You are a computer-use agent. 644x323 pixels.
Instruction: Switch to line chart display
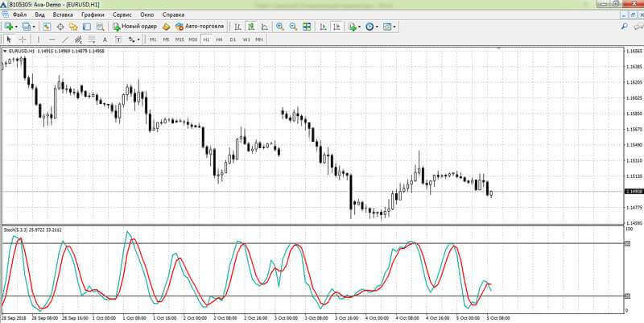click(x=265, y=27)
